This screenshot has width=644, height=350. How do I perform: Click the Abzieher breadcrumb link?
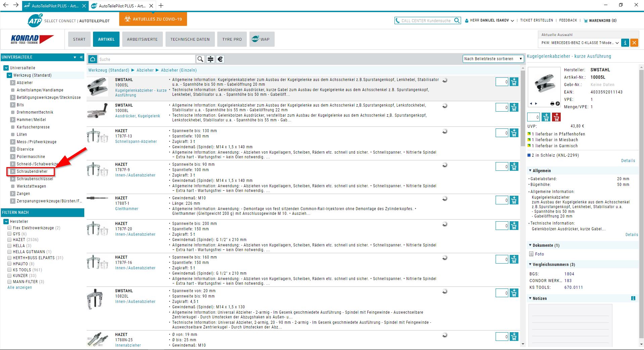click(145, 70)
